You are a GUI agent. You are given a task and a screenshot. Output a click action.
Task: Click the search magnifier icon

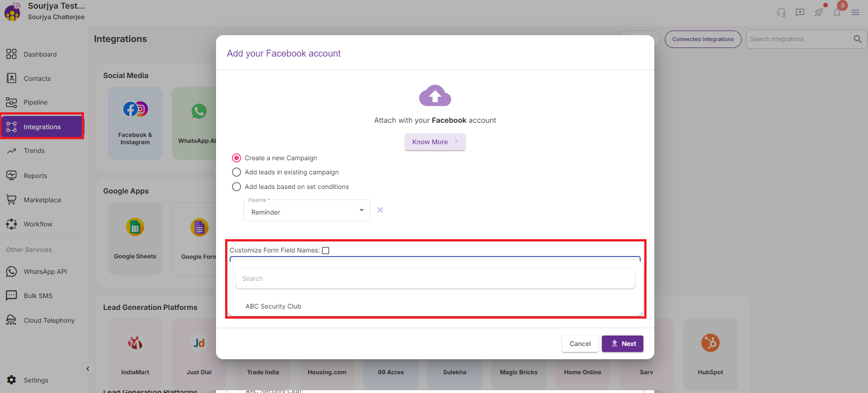click(857, 39)
